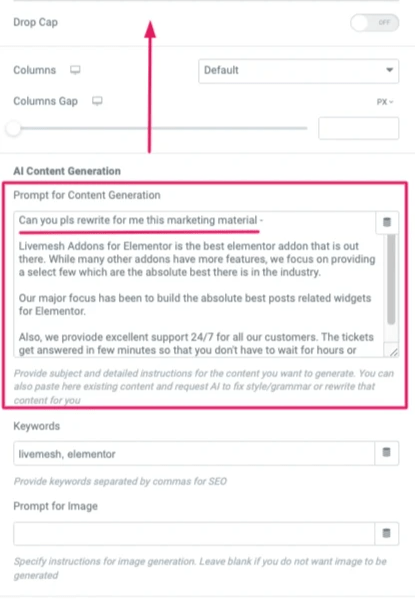Viewport: 415px width, 600px height.
Task: Click the Drop Cap label
Action: point(36,22)
